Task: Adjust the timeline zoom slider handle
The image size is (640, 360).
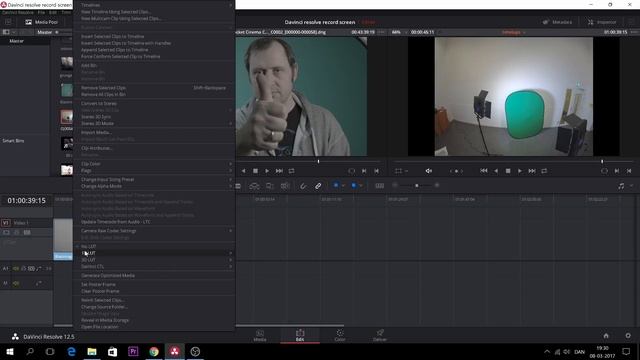Action: click(416, 186)
